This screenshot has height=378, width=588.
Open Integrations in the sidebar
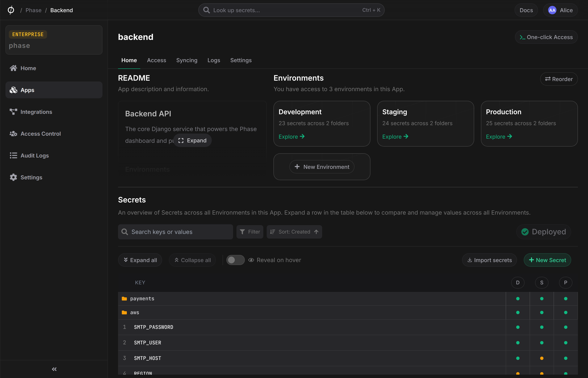[54, 112]
